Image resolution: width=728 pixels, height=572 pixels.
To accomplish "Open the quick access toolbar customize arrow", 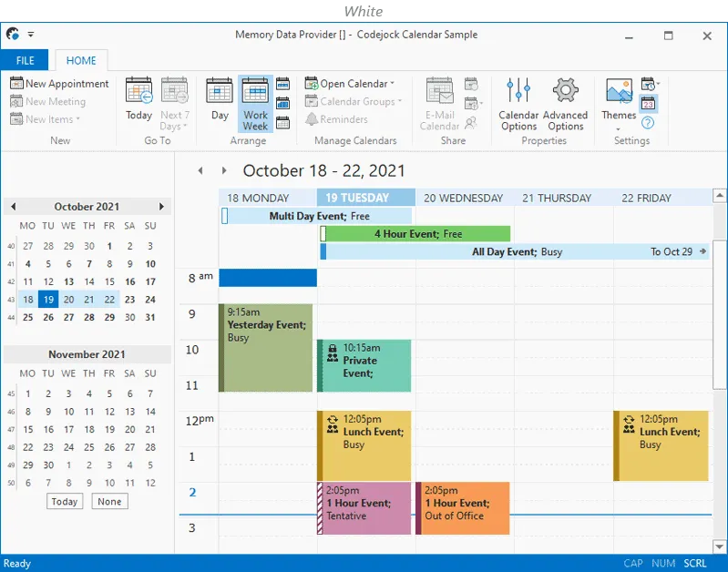I will (31, 35).
